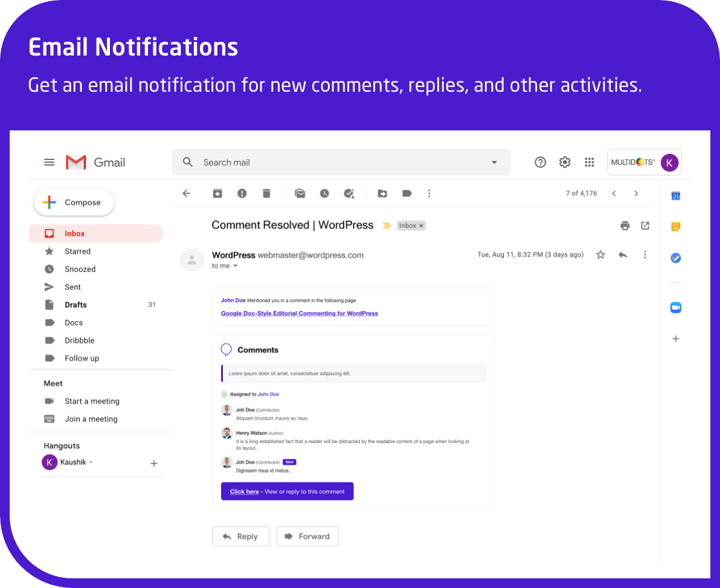Add this email to Tasks
Viewport: 720px width, 588px height.
(x=349, y=193)
